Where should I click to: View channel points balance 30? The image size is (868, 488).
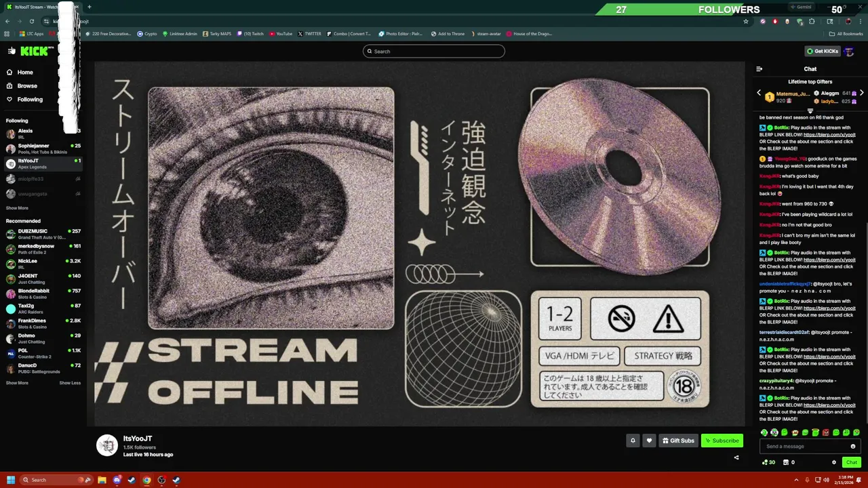pyautogui.click(x=768, y=462)
